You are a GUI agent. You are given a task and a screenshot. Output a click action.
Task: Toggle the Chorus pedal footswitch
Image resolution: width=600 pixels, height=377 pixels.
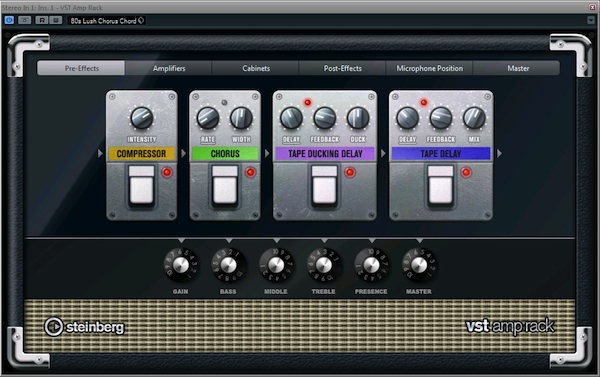(225, 186)
